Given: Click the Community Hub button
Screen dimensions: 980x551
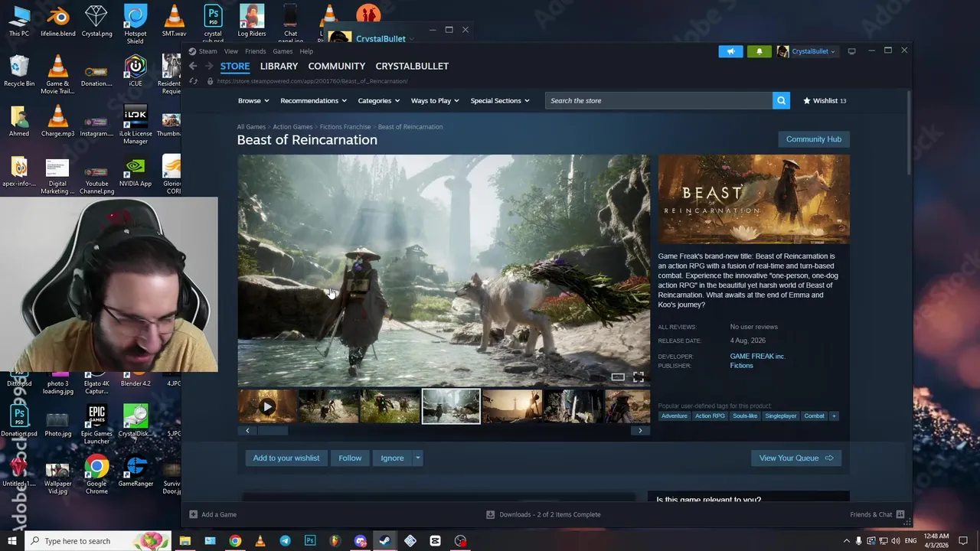Looking at the screenshot, I should pos(813,139).
